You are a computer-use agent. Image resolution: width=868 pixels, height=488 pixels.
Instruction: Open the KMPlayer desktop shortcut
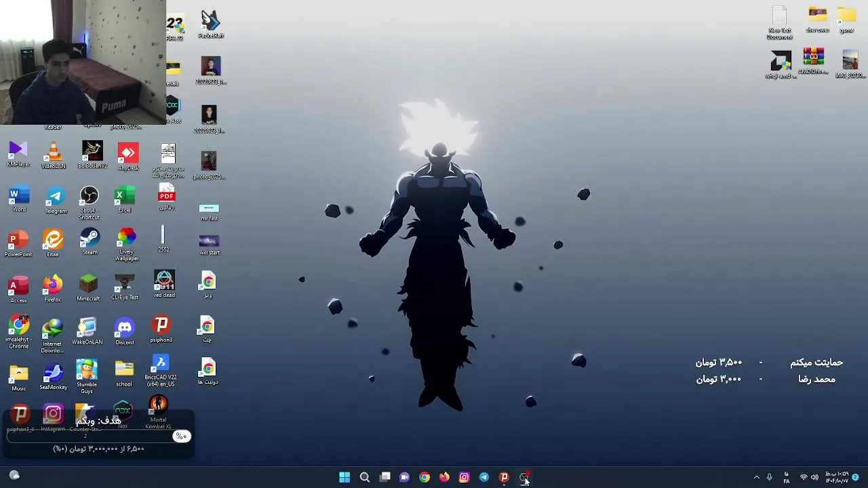[18, 155]
